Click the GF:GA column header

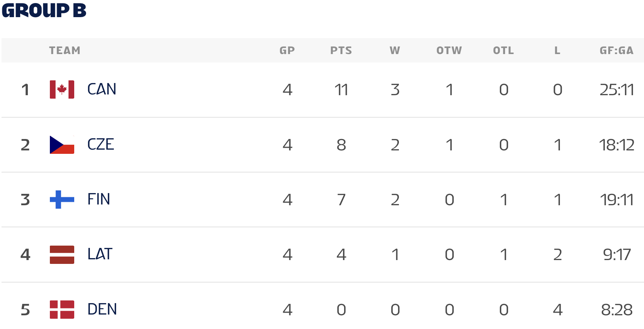point(617,51)
